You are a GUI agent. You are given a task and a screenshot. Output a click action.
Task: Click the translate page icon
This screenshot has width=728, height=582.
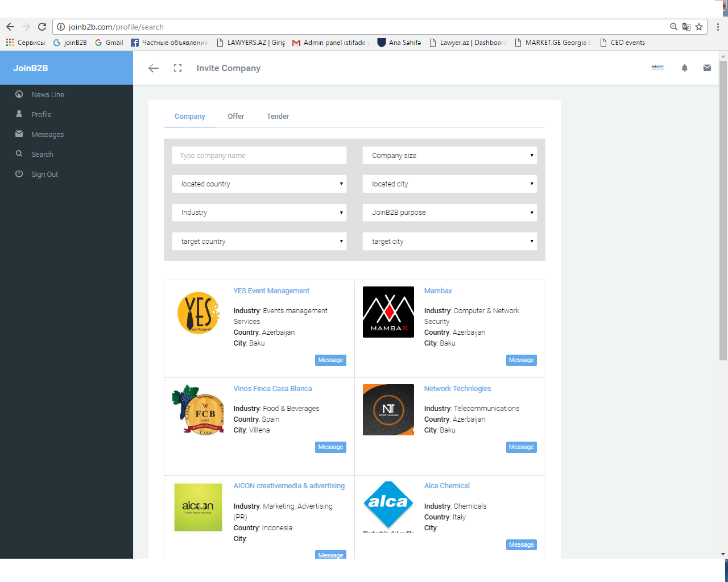click(686, 27)
